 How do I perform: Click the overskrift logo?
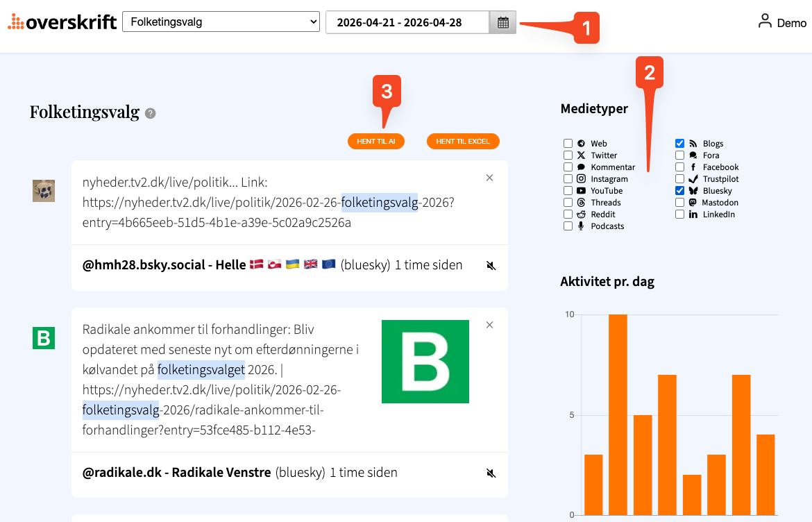[62, 22]
